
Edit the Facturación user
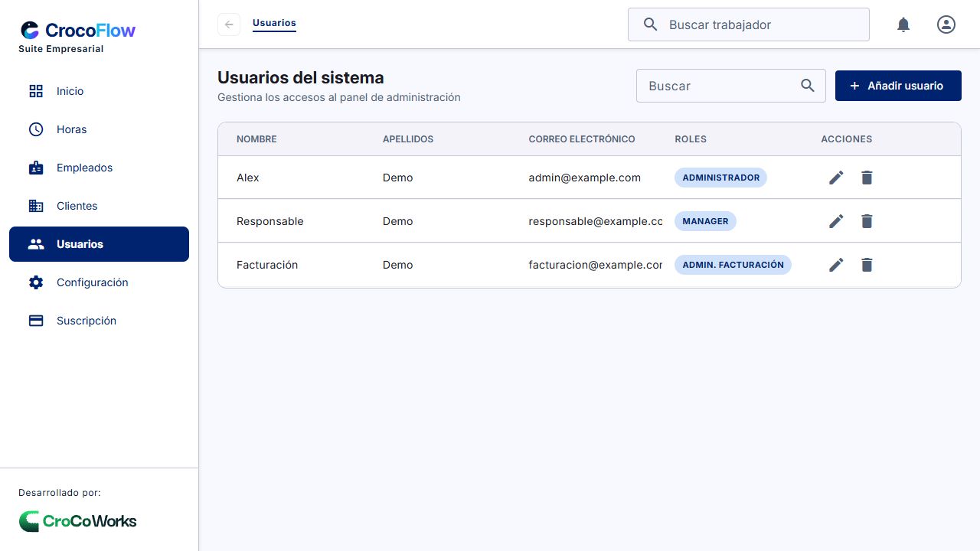coord(836,265)
